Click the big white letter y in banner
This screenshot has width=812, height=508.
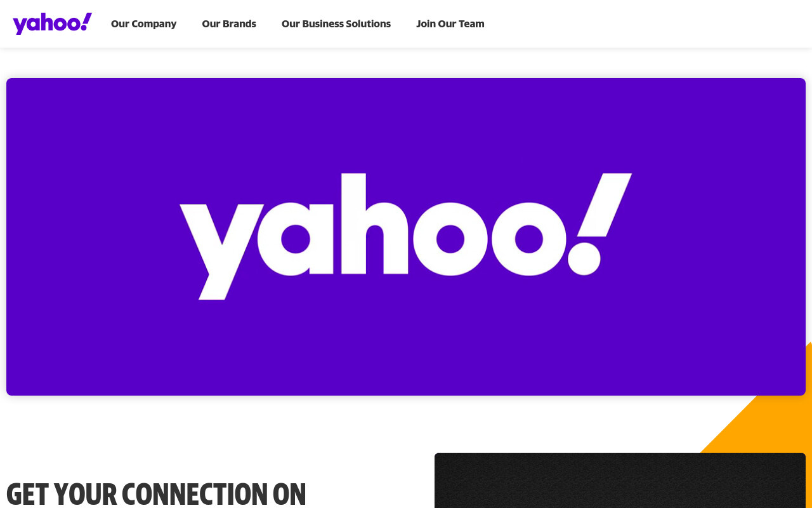pos(221,251)
